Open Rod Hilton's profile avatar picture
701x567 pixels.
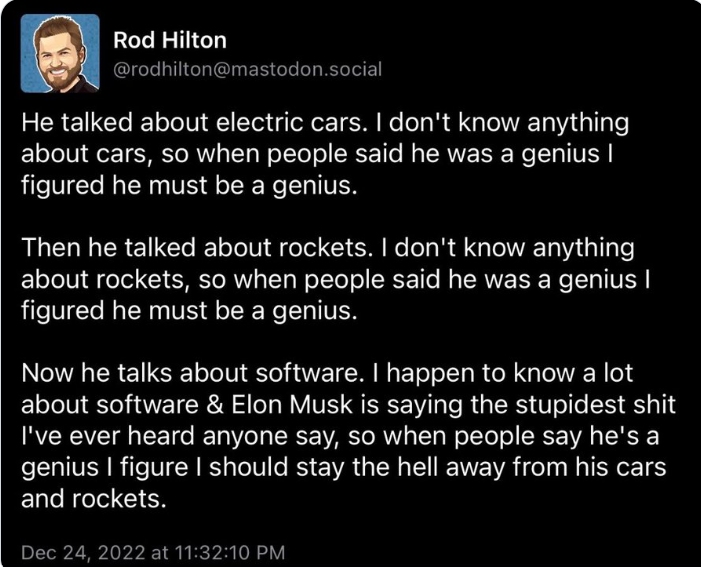pos(60,53)
